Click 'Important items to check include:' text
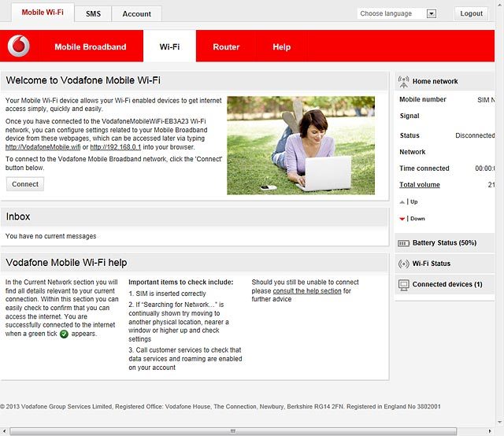Viewport: 504px width, 436px height. pos(181,282)
